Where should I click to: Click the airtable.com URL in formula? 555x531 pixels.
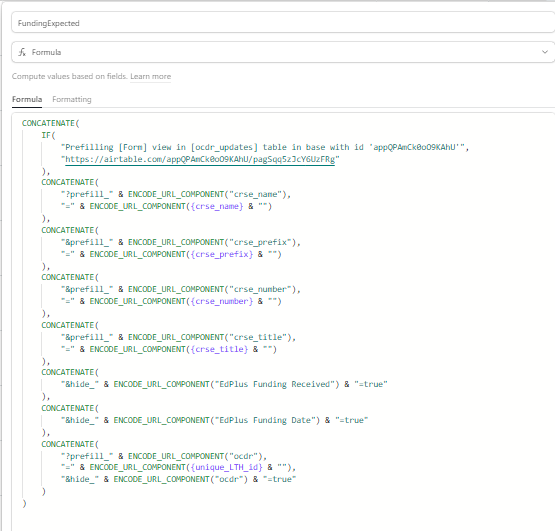(x=200, y=159)
